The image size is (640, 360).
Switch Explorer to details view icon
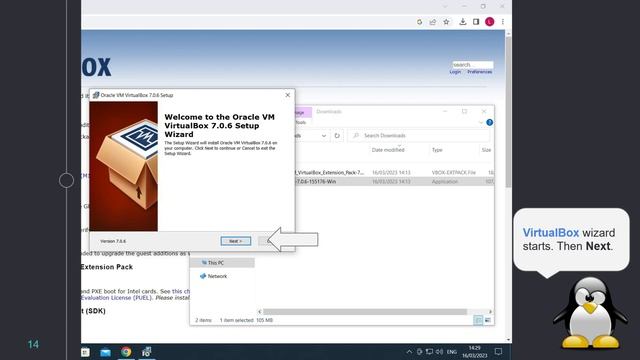coord(478,320)
